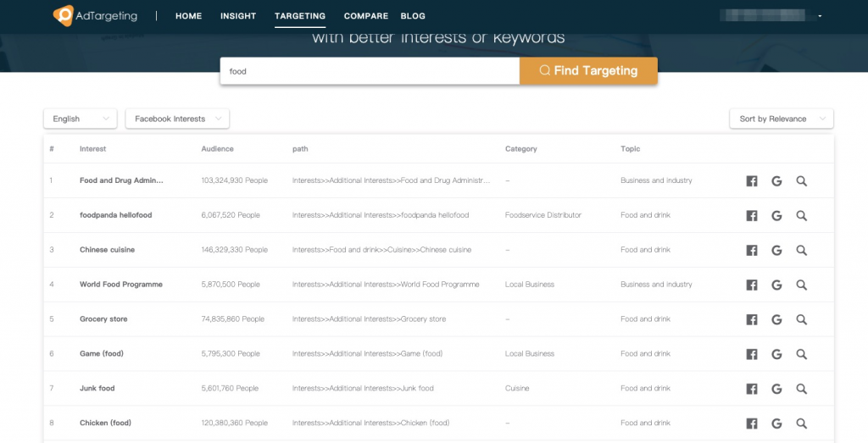
Task: Click Facebook icon for Grocery store
Action: (752, 319)
